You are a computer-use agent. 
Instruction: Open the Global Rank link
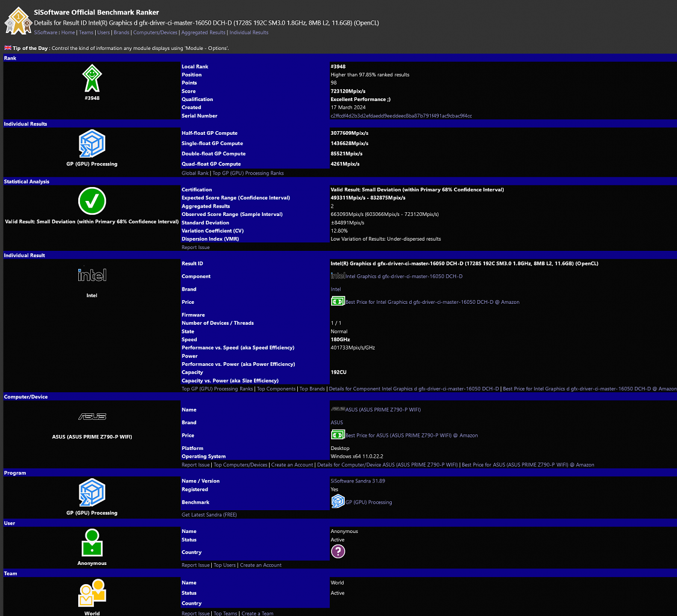coord(195,173)
